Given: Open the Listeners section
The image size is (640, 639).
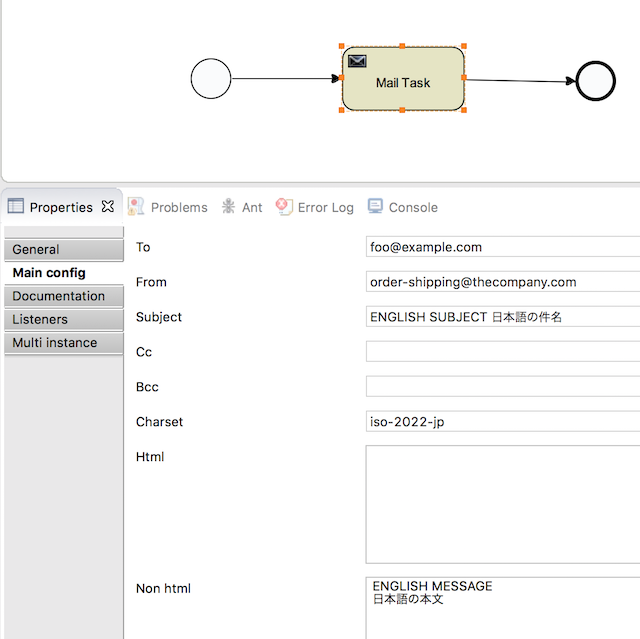Looking at the screenshot, I should [x=63, y=319].
